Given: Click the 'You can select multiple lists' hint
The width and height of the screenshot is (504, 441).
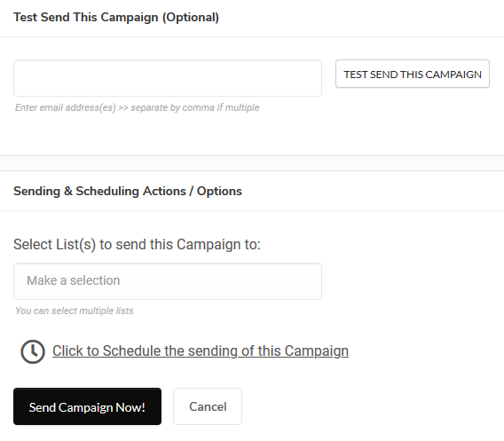Looking at the screenshot, I should coord(75,311).
